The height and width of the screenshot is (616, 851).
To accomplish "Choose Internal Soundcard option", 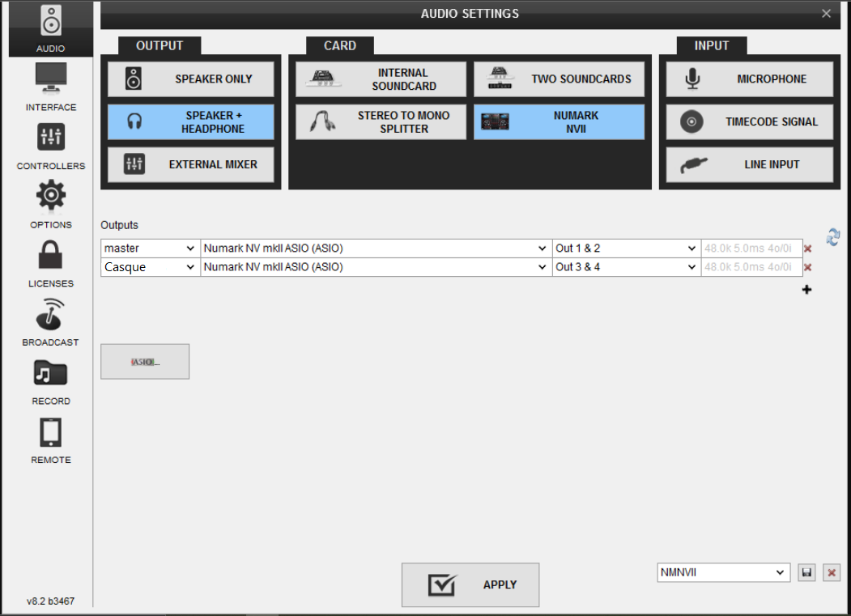I will coord(381,79).
